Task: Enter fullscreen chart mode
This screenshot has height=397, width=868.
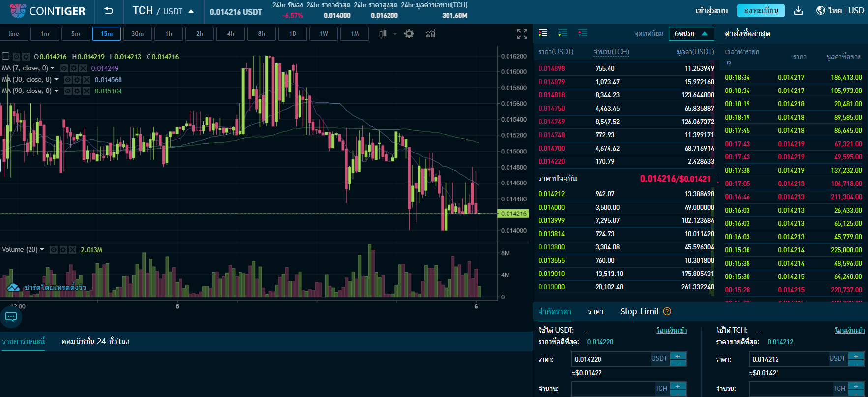Action: pos(522,33)
